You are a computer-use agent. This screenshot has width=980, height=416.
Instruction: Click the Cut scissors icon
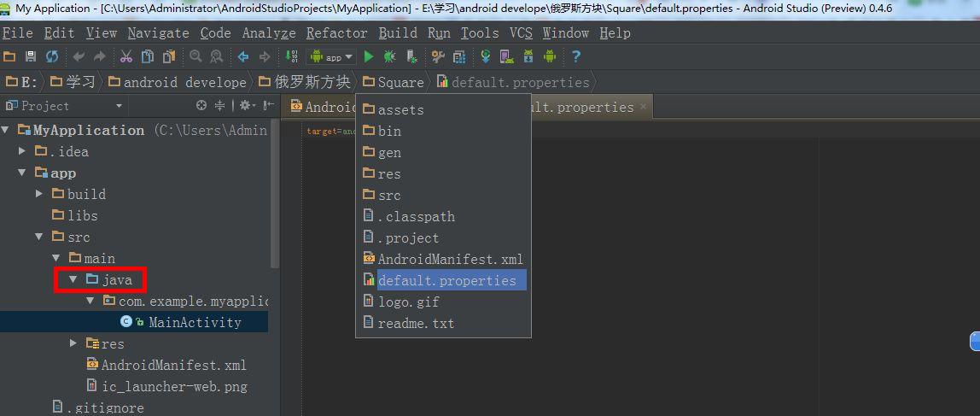click(x=126, y=57)
